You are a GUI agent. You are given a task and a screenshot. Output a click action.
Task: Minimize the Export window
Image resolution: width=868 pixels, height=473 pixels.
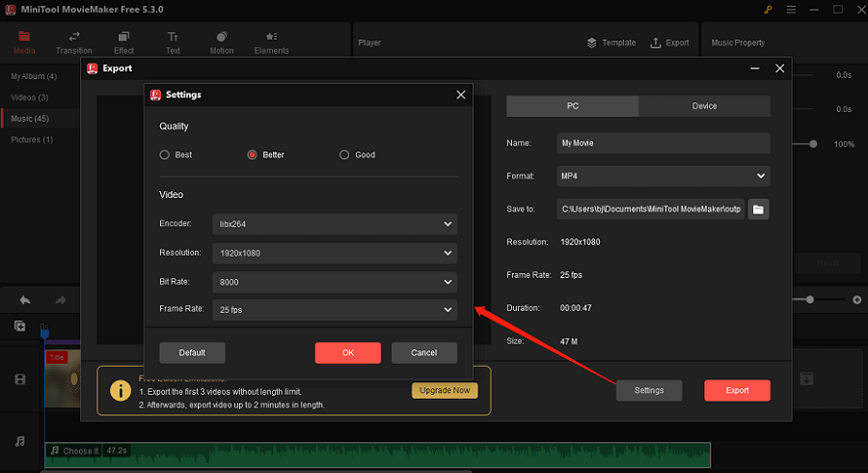[x=754, y=69]
